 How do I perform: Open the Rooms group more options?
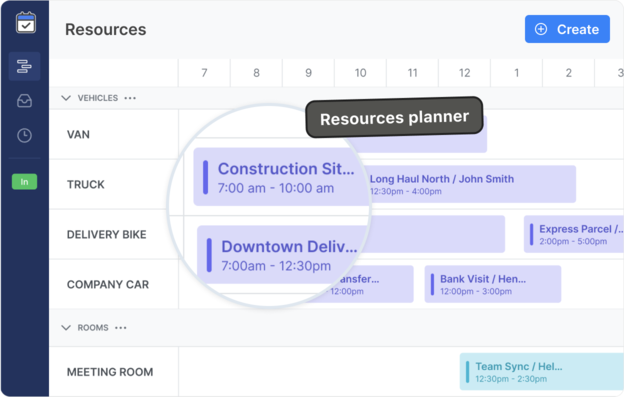(x=121, y=328)
